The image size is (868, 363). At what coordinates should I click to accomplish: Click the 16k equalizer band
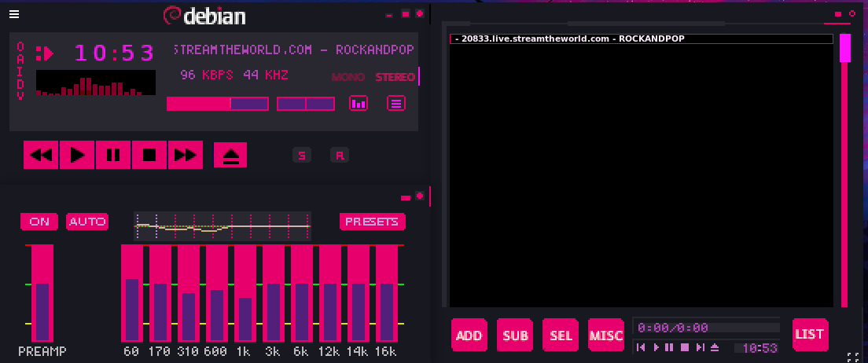click(387, 293)
